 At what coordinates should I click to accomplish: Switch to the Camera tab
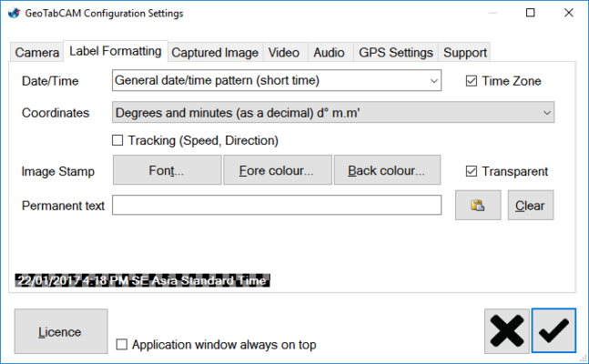[37, 53]
